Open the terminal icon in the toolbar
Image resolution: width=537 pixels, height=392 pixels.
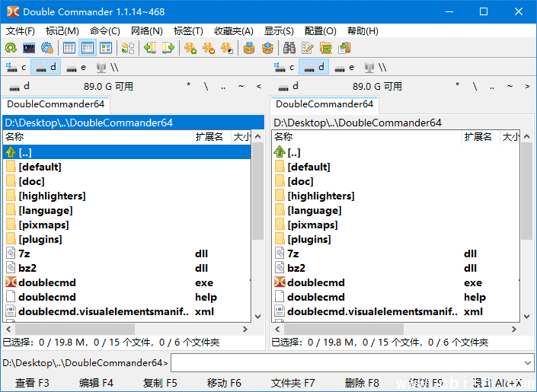click(29, 48)
